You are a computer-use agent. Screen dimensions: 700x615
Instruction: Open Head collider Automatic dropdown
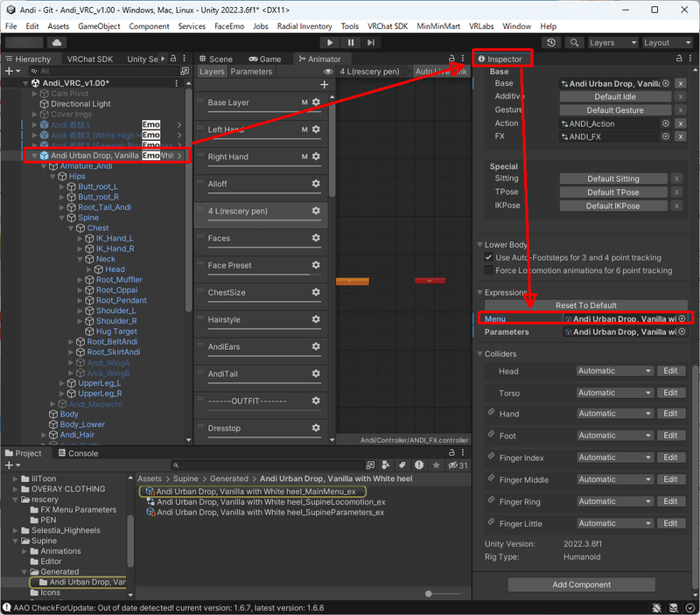click(x=615, y=371)
